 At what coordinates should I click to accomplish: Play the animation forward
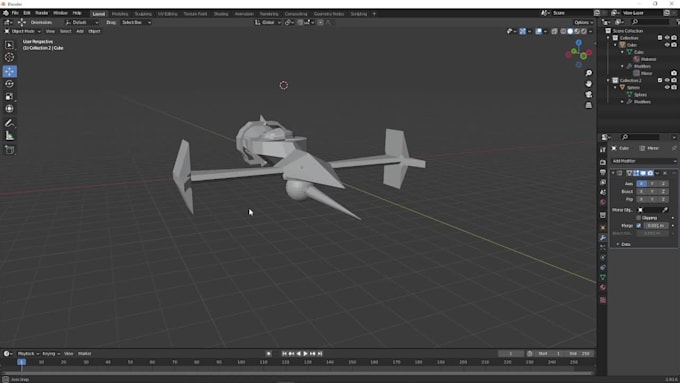[x=305, y=354]
